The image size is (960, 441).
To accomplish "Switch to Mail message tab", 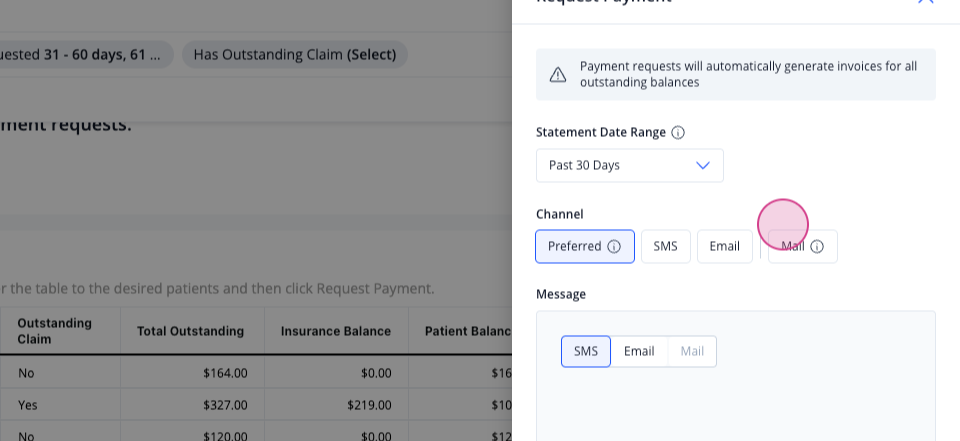I will click(x=692, y=352).
